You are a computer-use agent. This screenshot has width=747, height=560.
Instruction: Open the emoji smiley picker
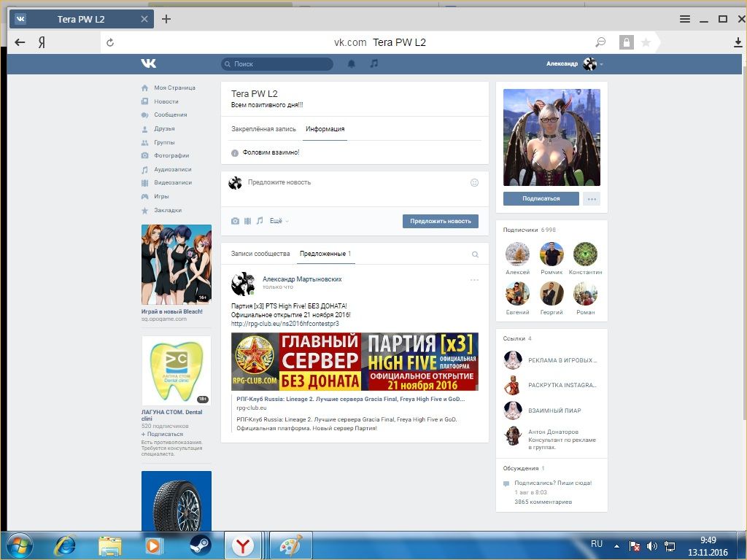474,182
